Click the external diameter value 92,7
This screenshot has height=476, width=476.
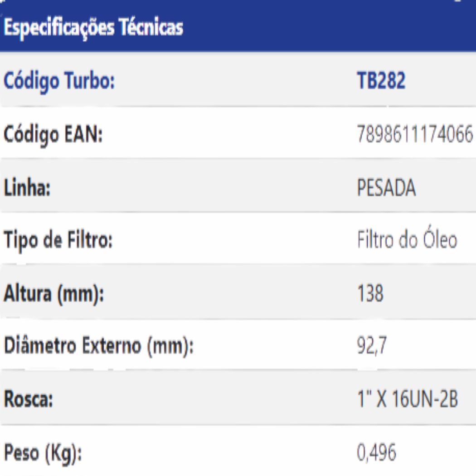369,347
